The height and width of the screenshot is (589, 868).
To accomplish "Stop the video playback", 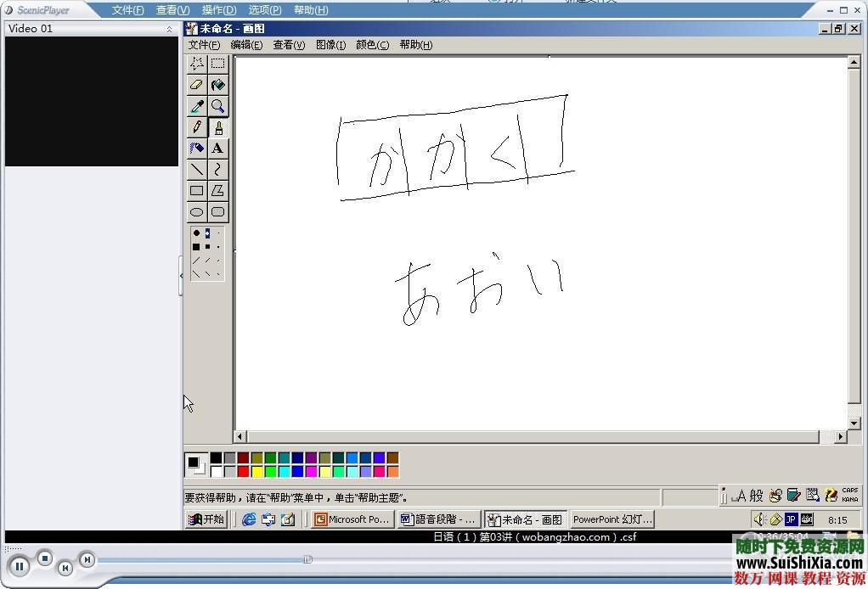I will (x=45, y=558).
